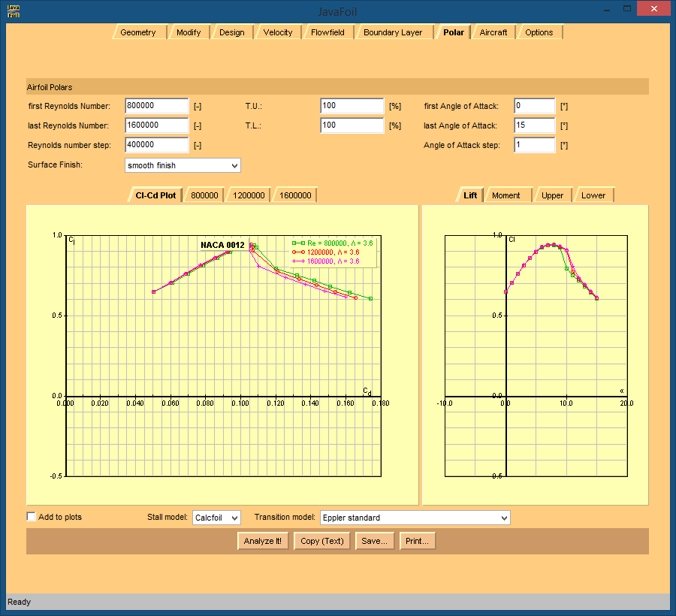
Task: Show the 1600000 Reynolds results tab
Action: click(295, 195)
